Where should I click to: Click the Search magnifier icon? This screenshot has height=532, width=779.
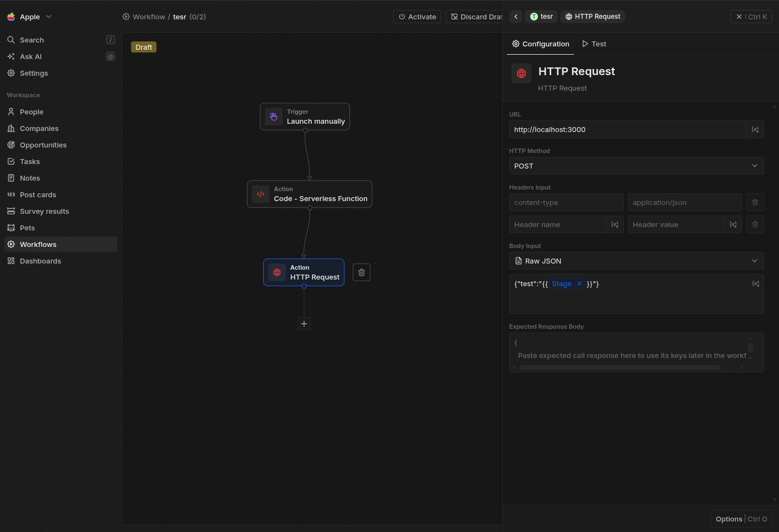point(11,40)
